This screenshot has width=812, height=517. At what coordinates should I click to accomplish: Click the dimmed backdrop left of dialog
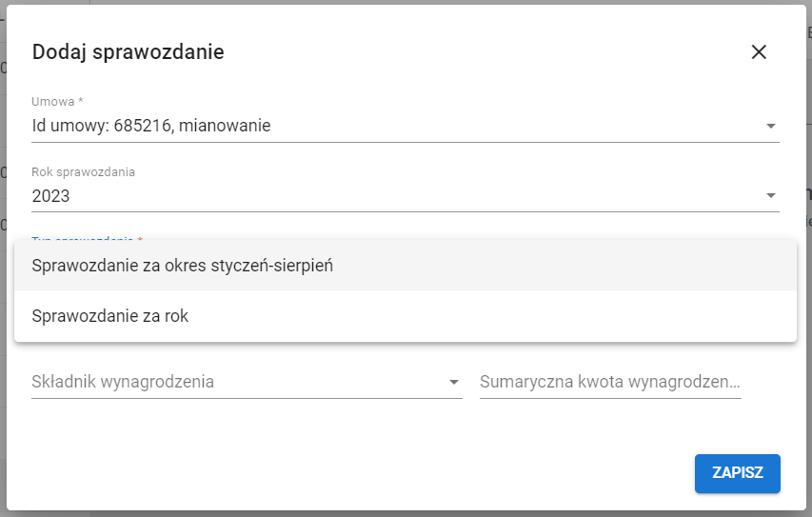click(x=3, y=286)
